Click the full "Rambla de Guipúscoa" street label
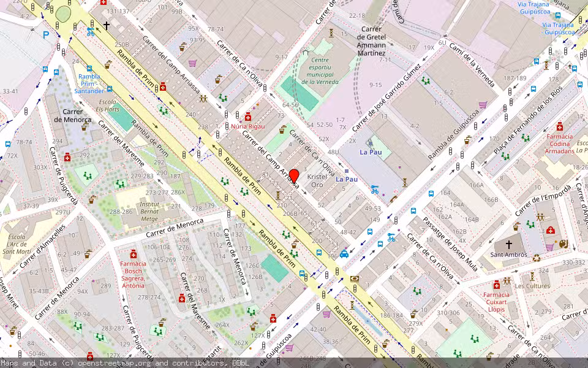Image resolution: width=588 pixels, height=368 pixels. click(x=453, y=134)
